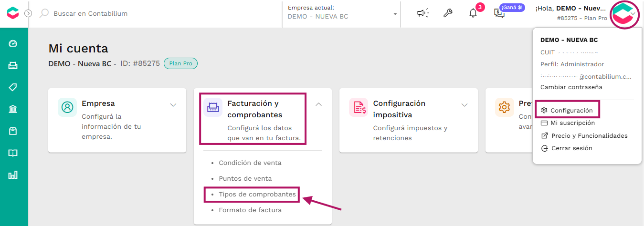The width and height of the screenshot is (644, 226).
Task: Open the notifications bell with badge
Action: 474,12
